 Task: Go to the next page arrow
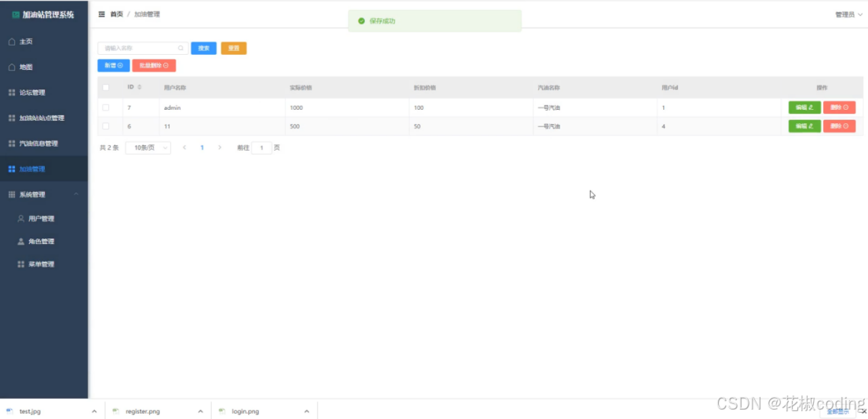click(x=220, y=148)
